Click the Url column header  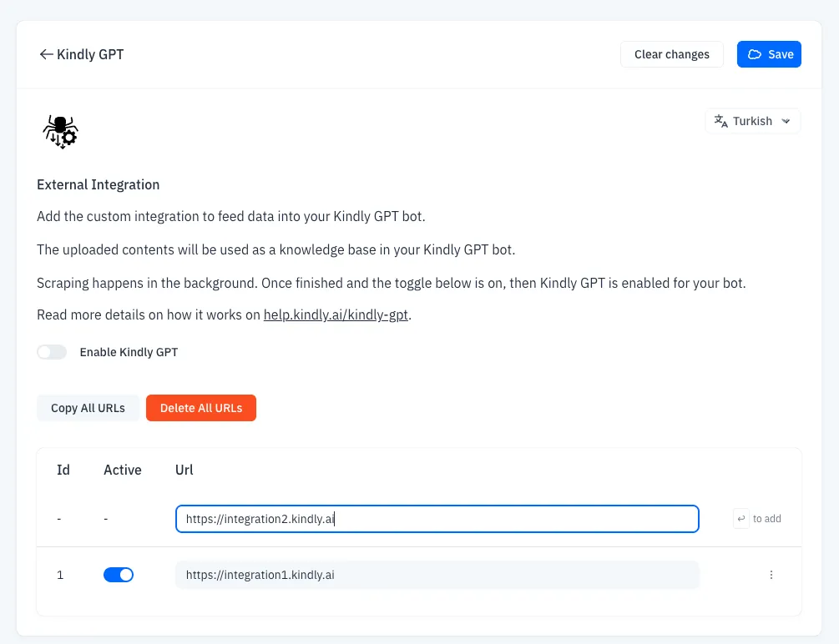184,470
